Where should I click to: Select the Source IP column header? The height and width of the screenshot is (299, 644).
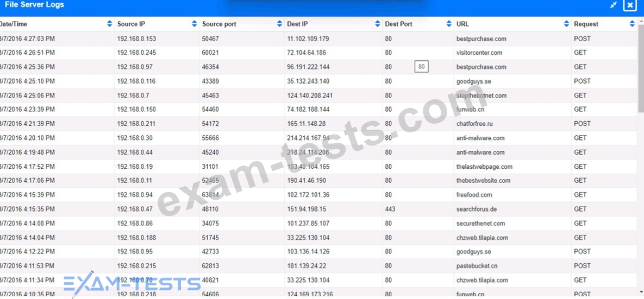pos(131,24)
